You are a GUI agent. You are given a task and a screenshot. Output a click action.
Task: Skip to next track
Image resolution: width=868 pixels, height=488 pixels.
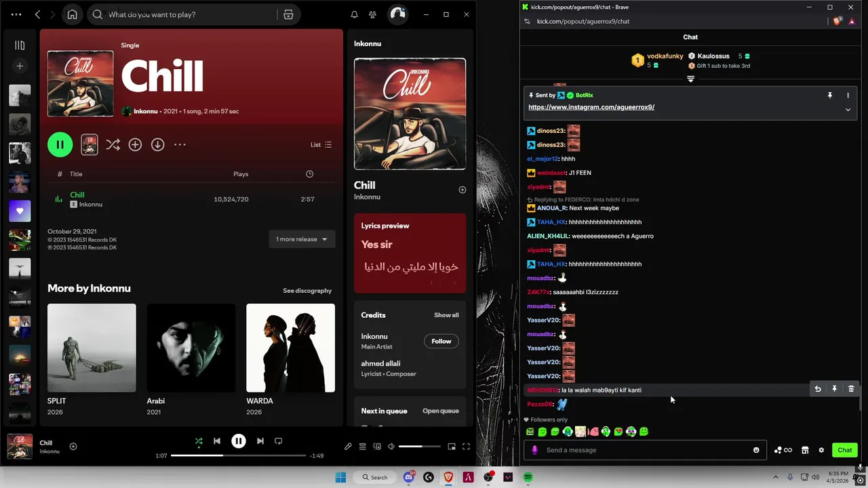point(260,441)
